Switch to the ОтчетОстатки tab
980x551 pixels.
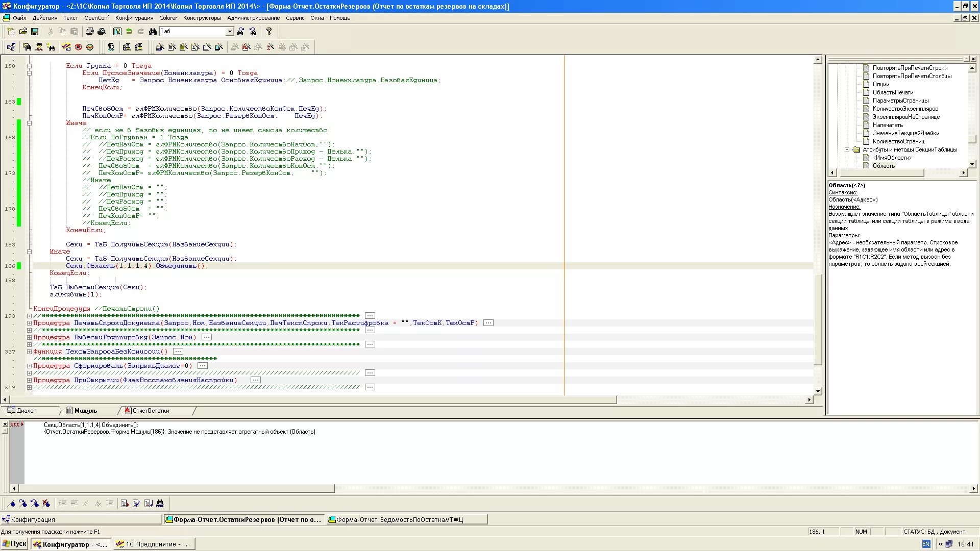151,411
